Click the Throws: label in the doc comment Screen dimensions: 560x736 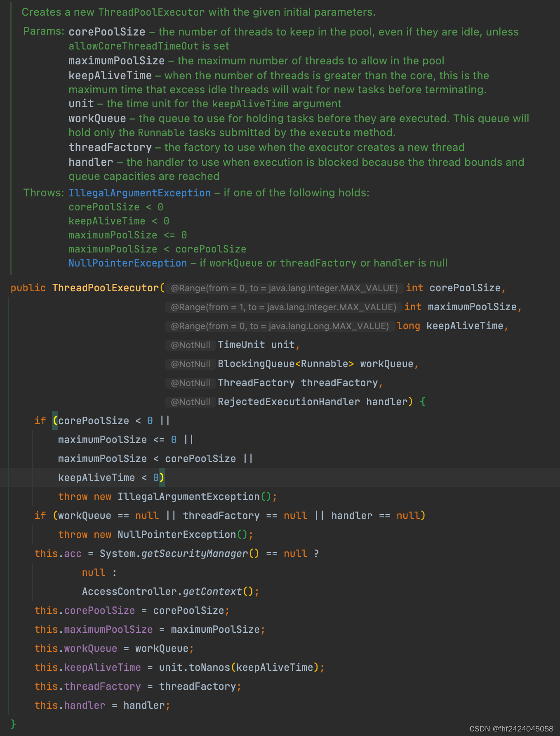click(x=44, y=193)
